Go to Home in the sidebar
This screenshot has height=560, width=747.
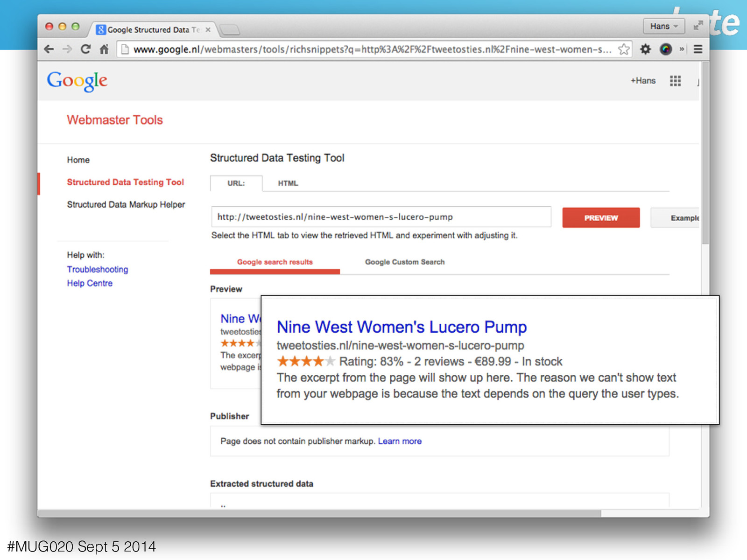click(x=78, y=160)
